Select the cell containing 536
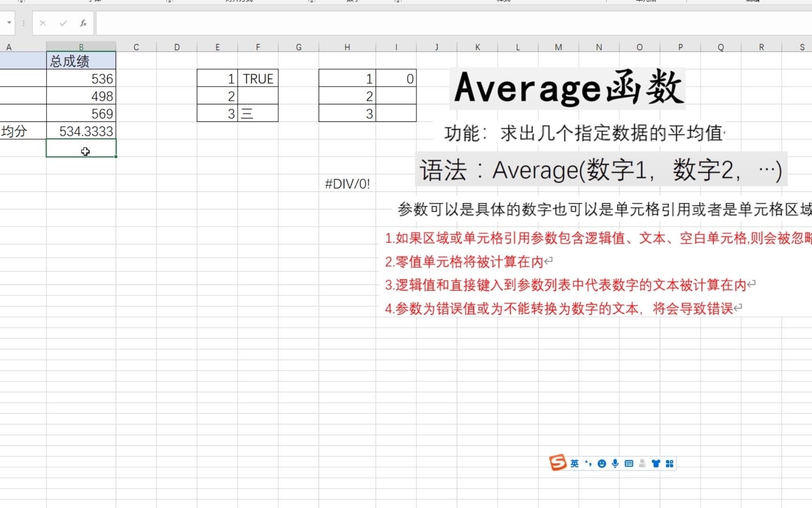The height and width of the screenshot is (508, 812). pos(81,79)
